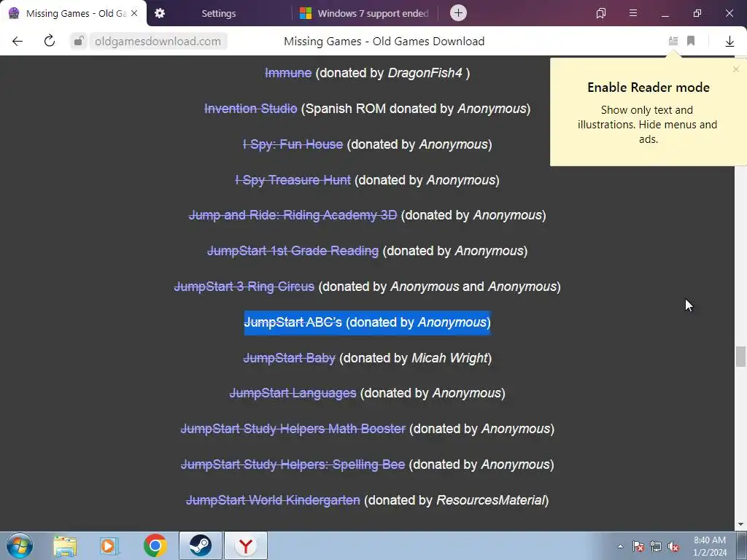The width and height of the screenshot is (747, 560).
Task: Show hidden system tray icons
Action: tap(620, 546)
